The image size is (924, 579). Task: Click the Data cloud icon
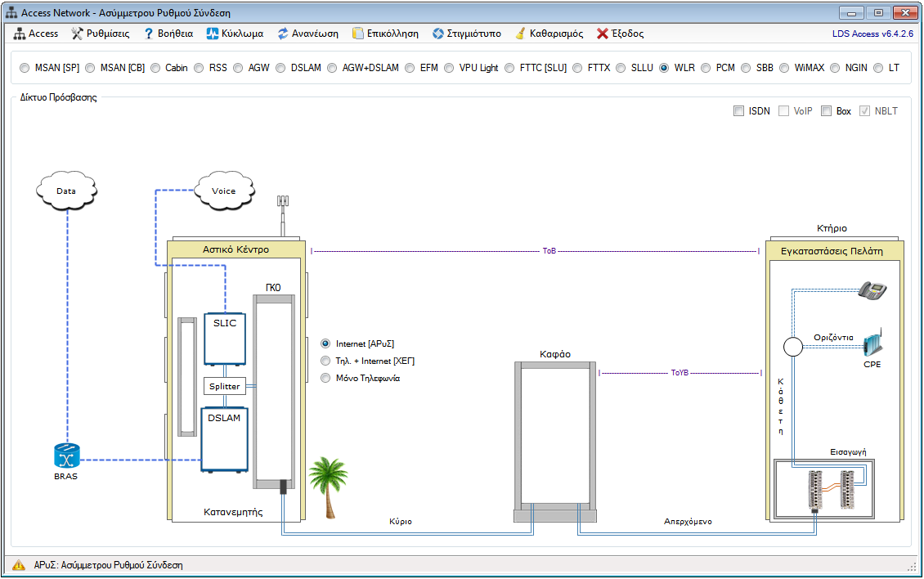pos(66,191)
